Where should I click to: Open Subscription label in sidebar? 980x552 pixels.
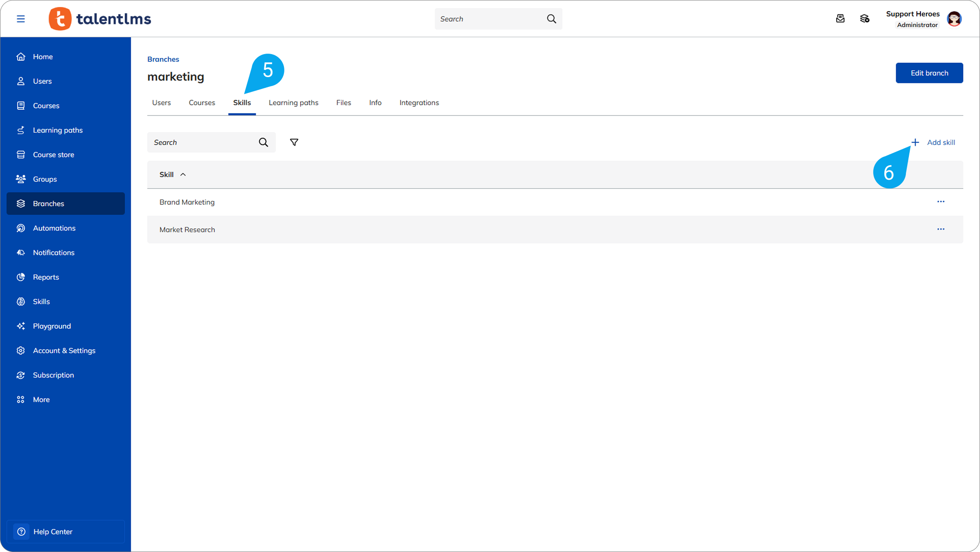pyautogui.click(x=54, y=375)
